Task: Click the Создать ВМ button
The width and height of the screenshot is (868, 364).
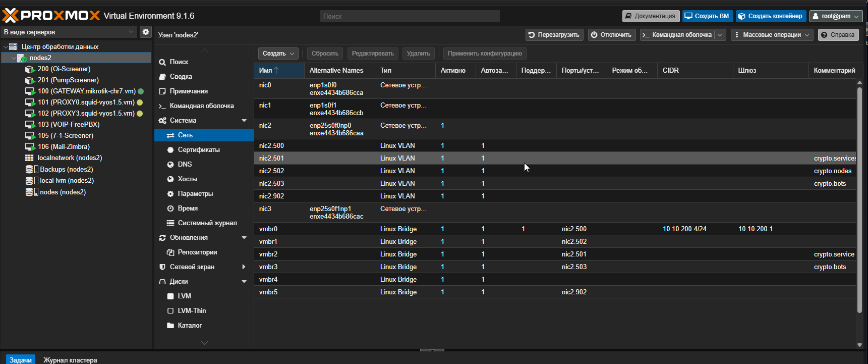Action: pos(707,16)
